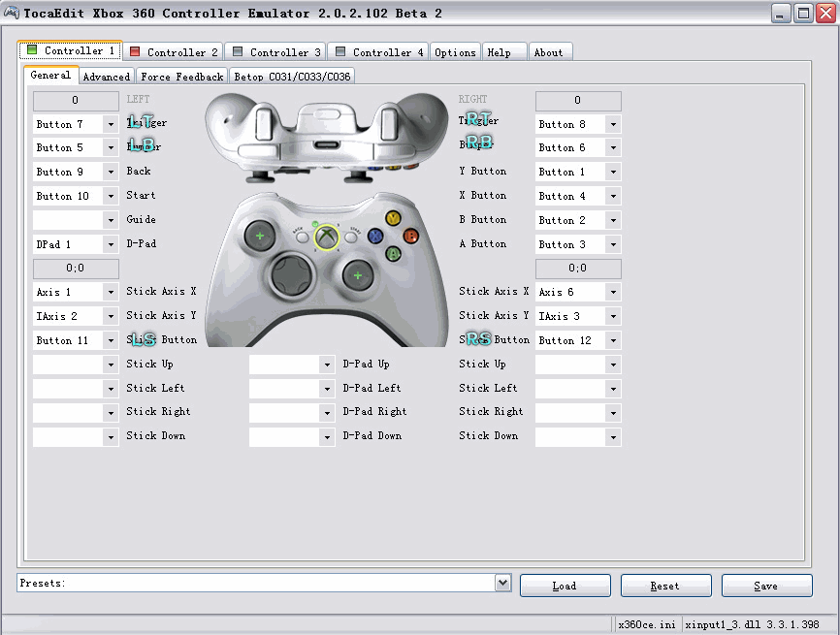
Task: Click the red B button on controller image
Action: coord(411,236)
